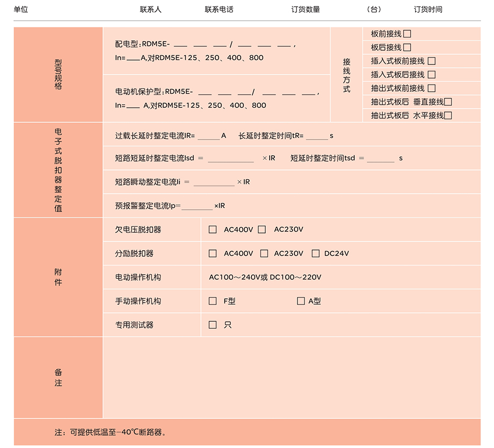Tick the 专用测试器 只 checkbox
This screenshot has width=494, height=448.
click(x=213, y=325)
